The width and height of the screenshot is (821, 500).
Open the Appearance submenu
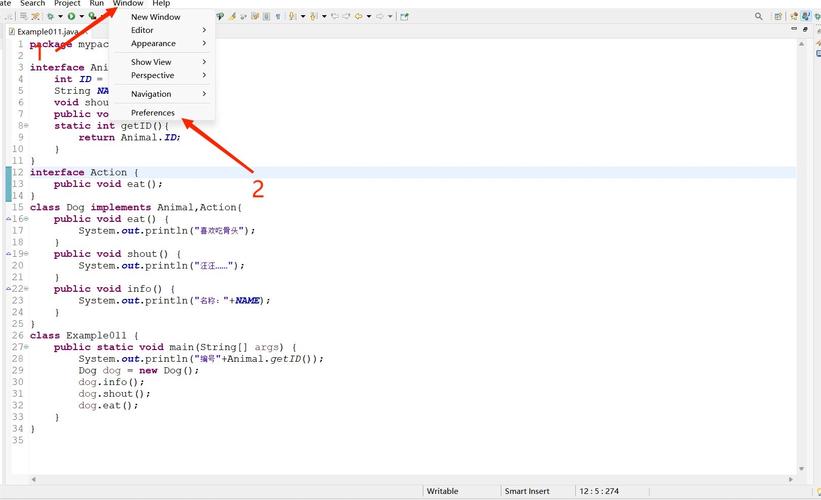click(153, 43)
